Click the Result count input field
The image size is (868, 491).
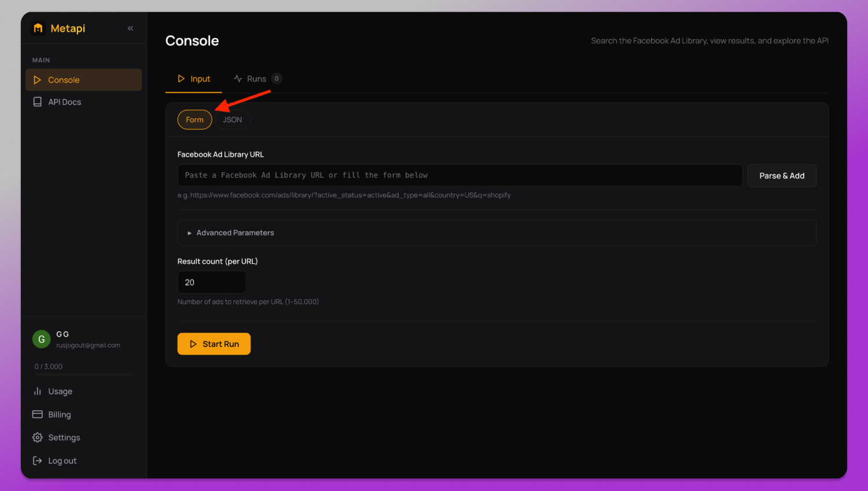click(212, 282)
